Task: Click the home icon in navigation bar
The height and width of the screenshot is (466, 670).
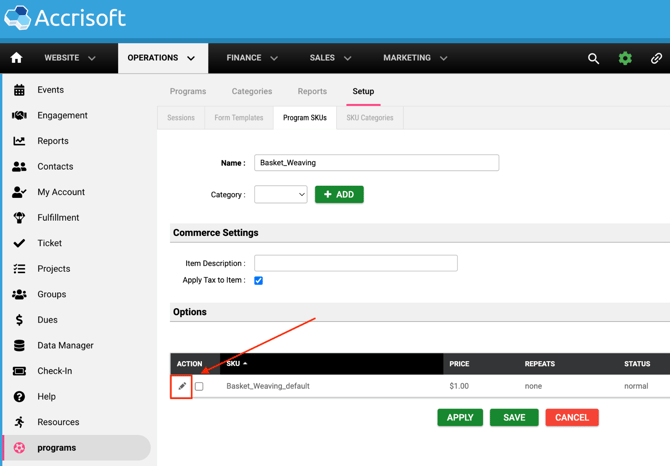Action: pos(17,58)
